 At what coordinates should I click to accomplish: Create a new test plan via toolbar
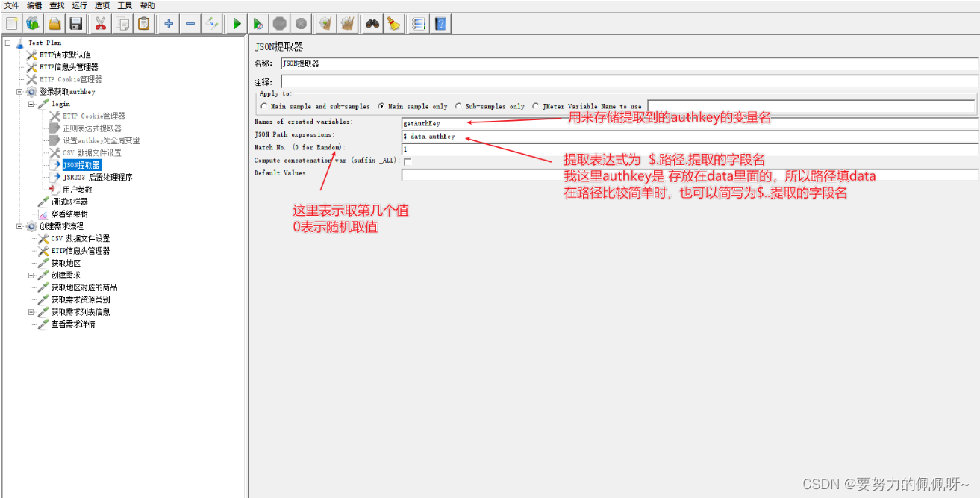click(x=11, y=24)
